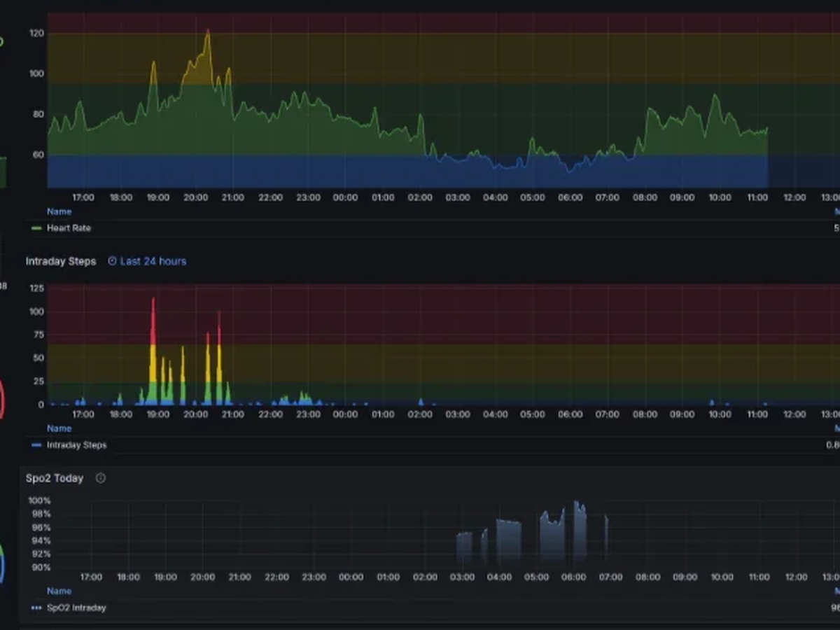Click the tallest red steps spike near 19:00
The width and height of the screenshot is (840, 630).
point(153,301)
